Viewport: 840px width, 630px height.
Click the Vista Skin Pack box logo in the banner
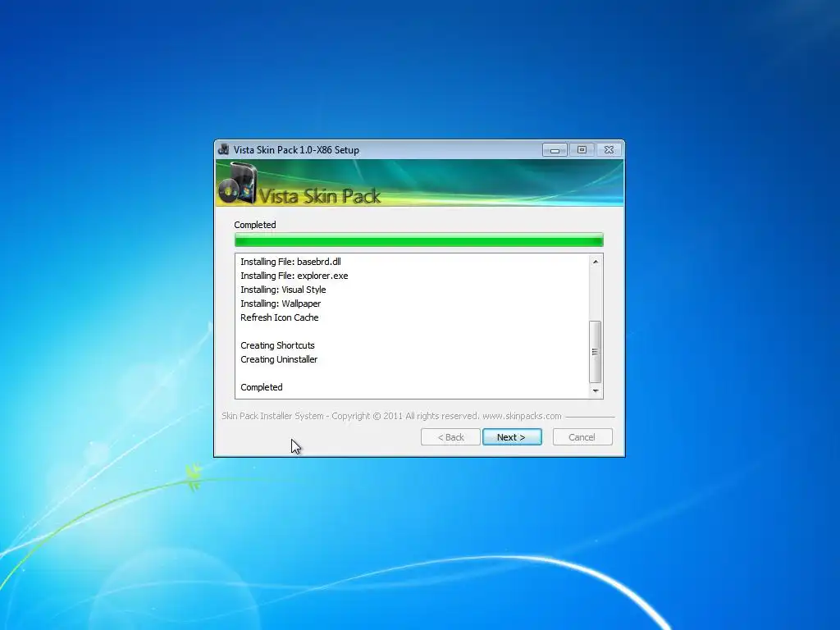click(x=238, y=184)
